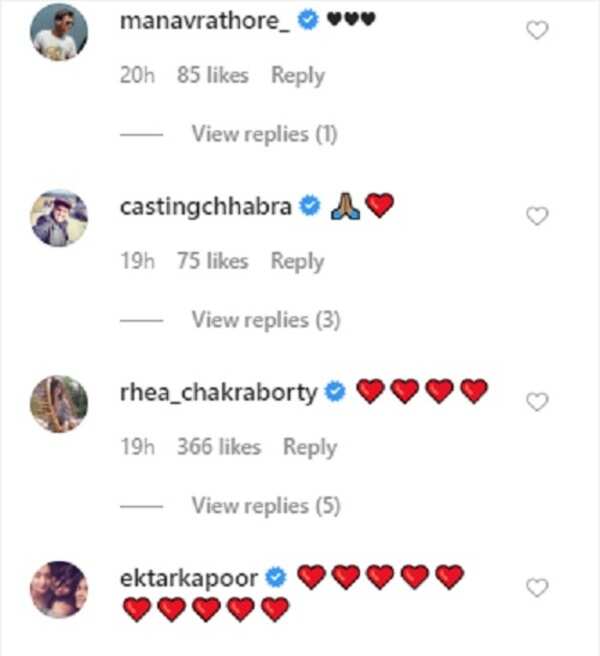Open rhea_chakraborty's profile picture

(x=60, y=403)
